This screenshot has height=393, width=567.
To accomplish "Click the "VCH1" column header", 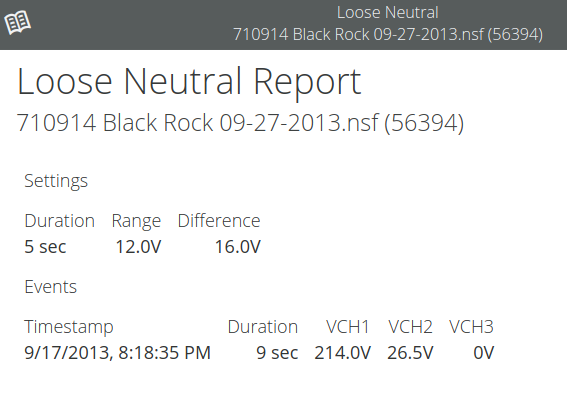I will 348,327.
